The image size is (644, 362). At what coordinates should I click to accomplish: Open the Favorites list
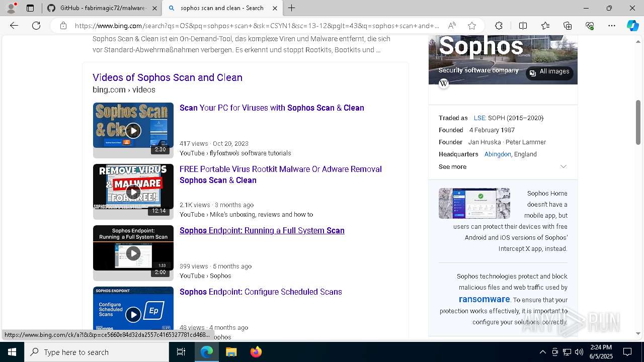545,26
